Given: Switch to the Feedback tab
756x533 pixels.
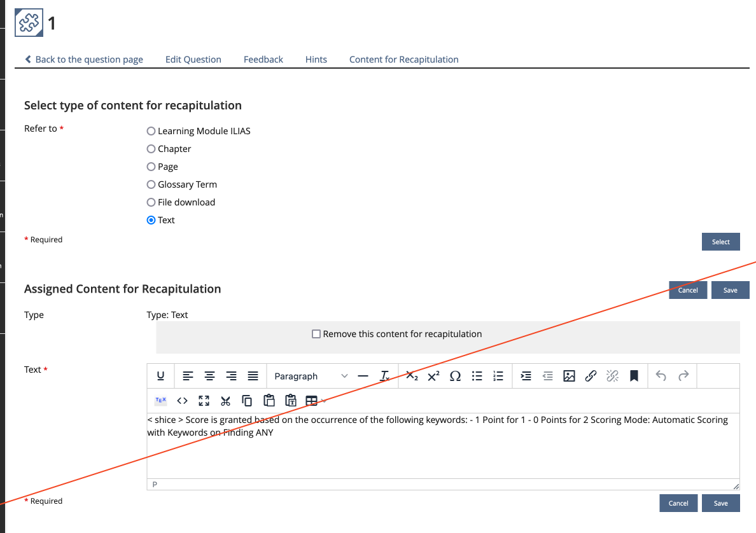Looking at the screenshot, I should point(263,59).
